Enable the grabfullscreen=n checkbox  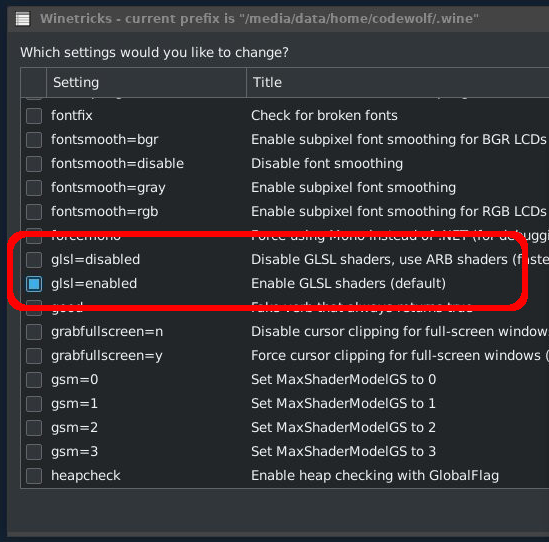[x=34, y=332]
